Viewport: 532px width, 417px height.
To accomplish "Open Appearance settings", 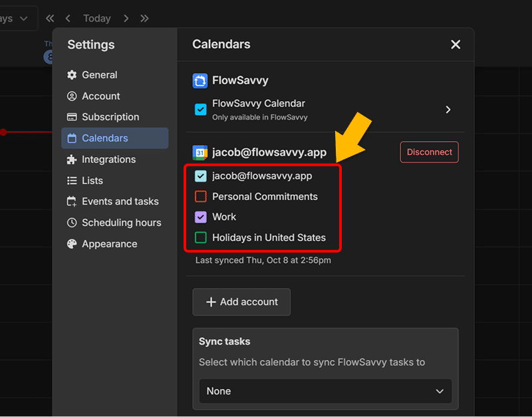I will [114, 244].
